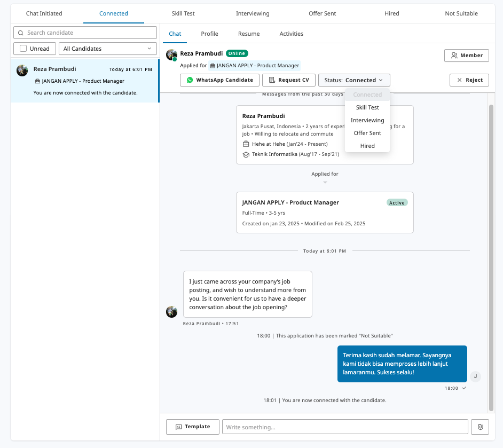The image size is (503, 448).
Task: Open the Interviewing pipeline tab
Action: coord(253,13)
